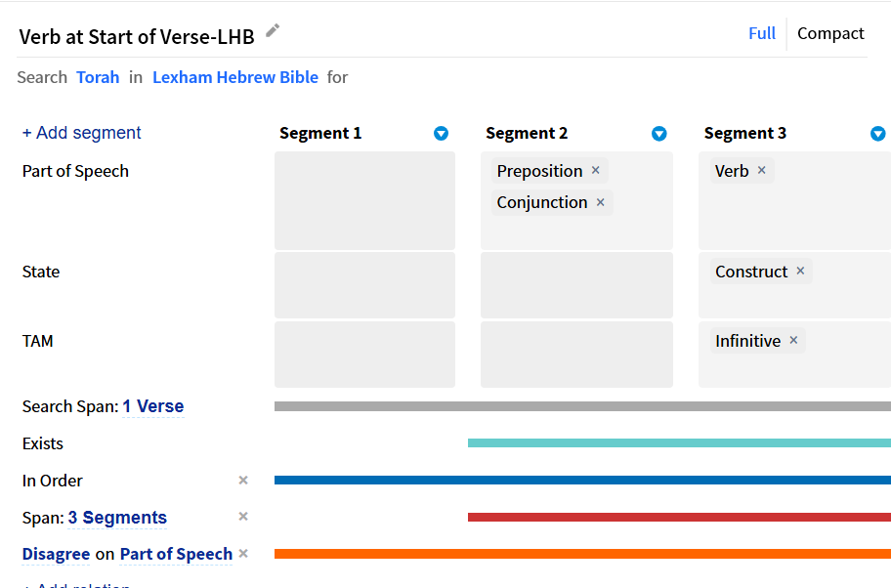Image resolution: width=891 pixels, height=588 pixels.
Task: Click the orange Disagree relation bar
Action: [582, 554]
